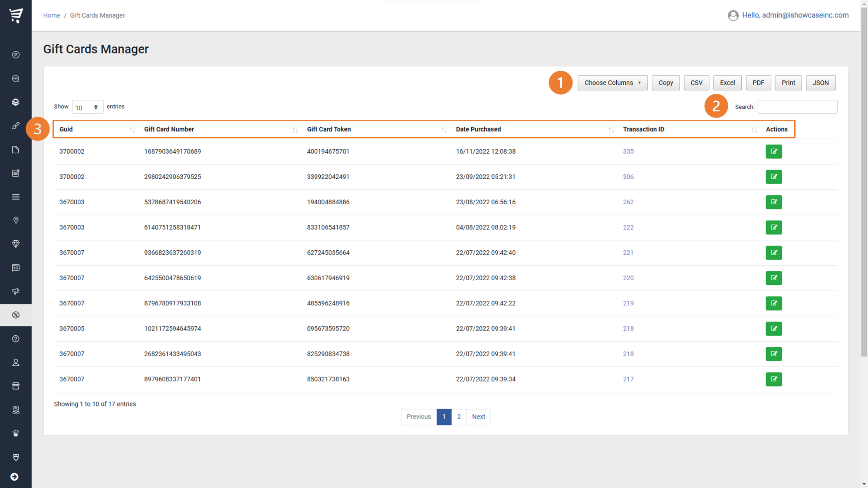868x488 pixels.
Task: Open Choose Columns dropdown
Action: (x=612, y=83)
